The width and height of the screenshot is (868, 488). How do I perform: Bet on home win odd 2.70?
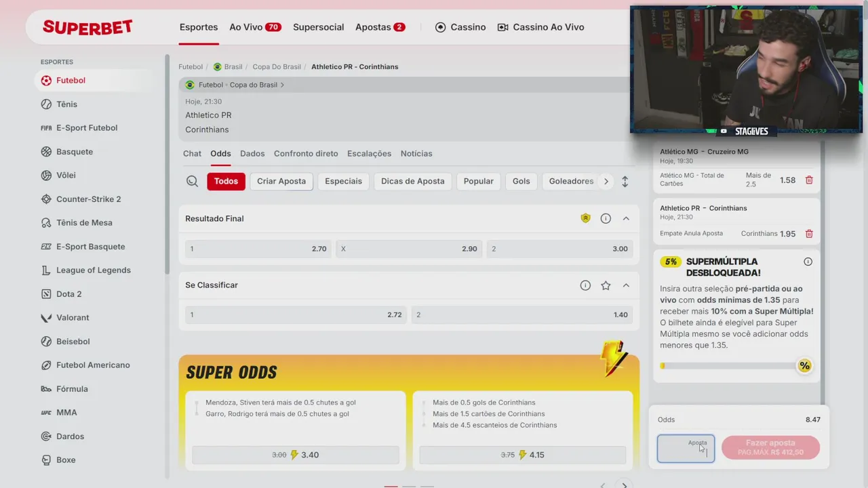pos(258,249)
